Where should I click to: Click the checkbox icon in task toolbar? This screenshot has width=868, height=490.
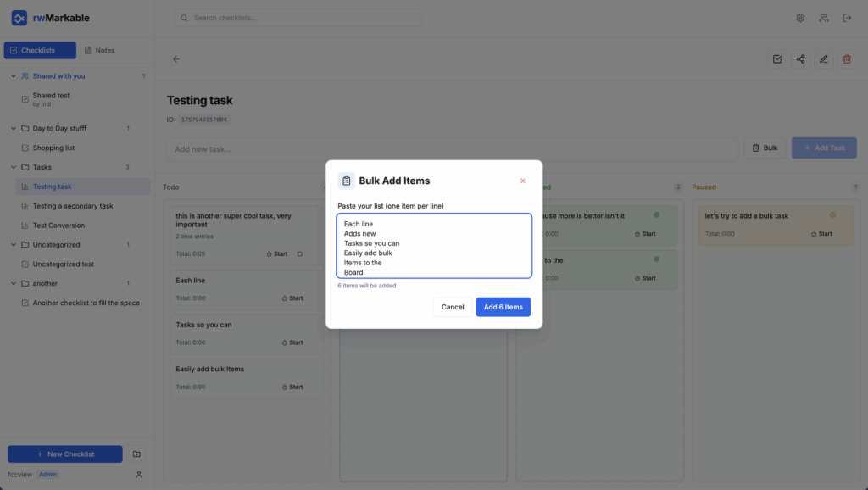point(776,59)
